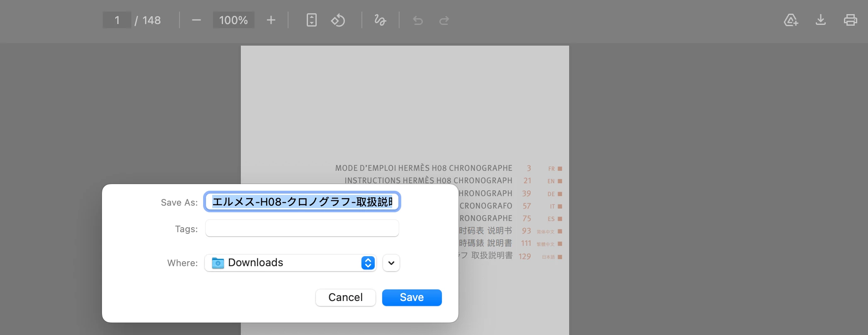
Task: Click page number 3 for FR
Action: [529, 168]
